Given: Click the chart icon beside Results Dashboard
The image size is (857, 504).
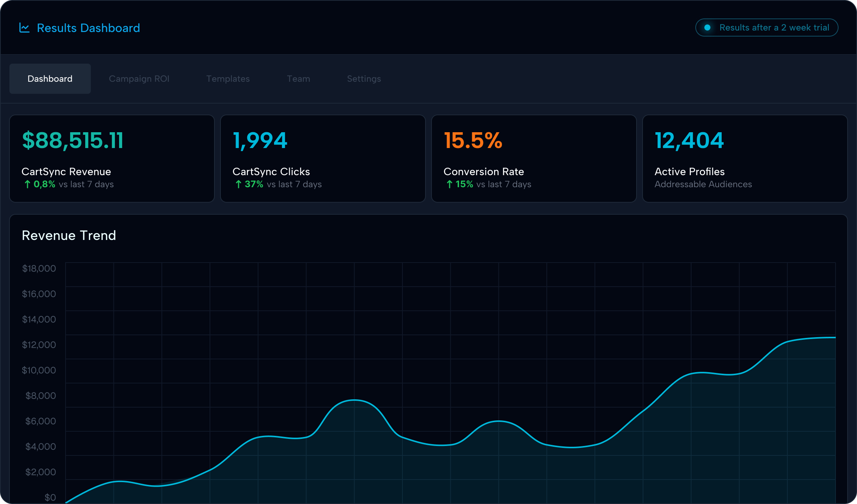Looking at the screenshot, I should [x=24, y=28].
